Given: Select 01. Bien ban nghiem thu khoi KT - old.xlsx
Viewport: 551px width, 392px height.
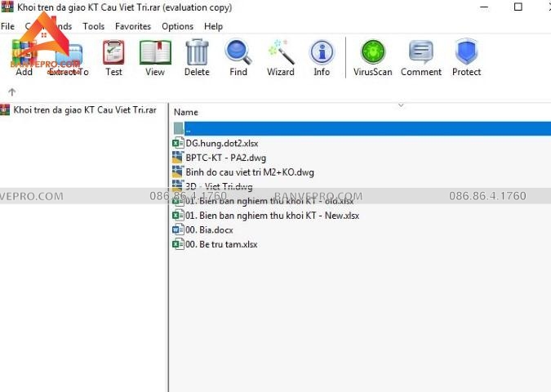Looking at the screenshot, I should pos(269,201).
